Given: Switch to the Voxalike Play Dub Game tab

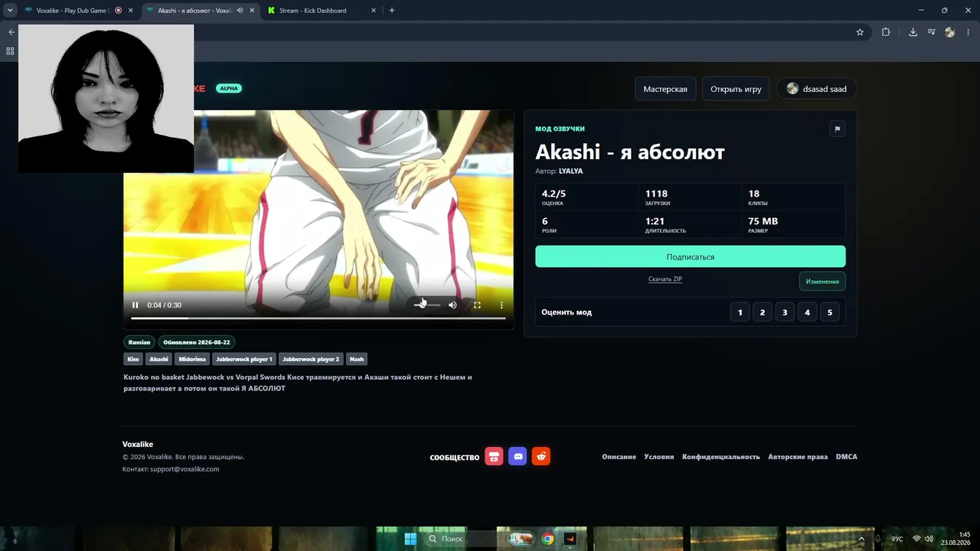Looking at the screenshot, I should pos(78,11).
